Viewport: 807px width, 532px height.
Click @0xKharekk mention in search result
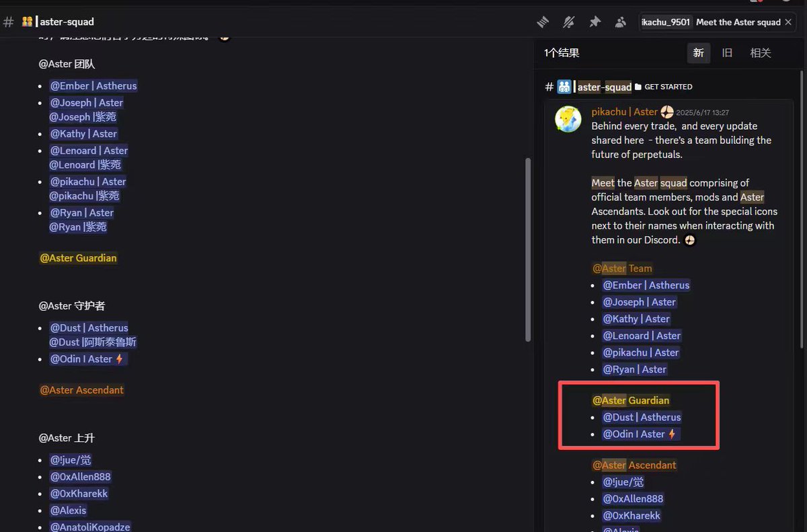click(x=631, y=515)
